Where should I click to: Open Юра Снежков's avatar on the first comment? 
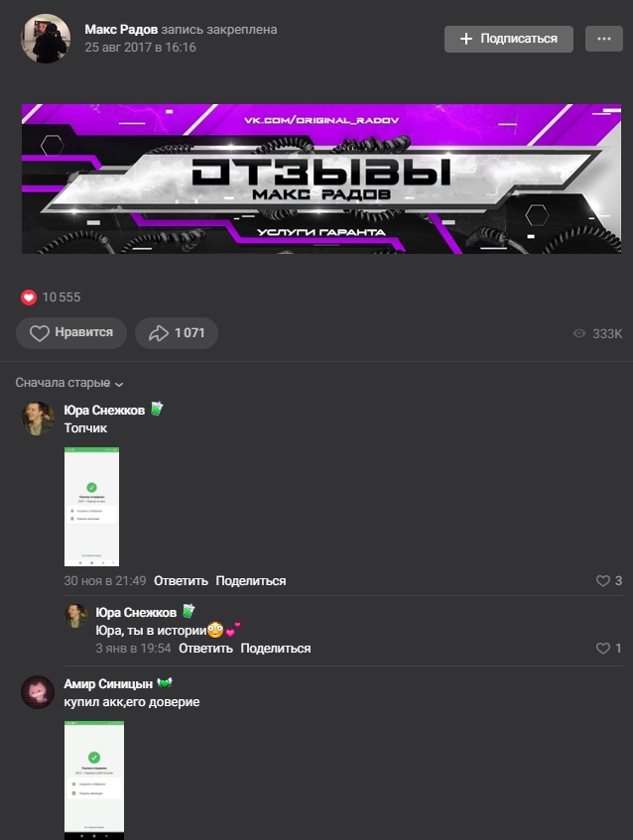pos(38,419)
